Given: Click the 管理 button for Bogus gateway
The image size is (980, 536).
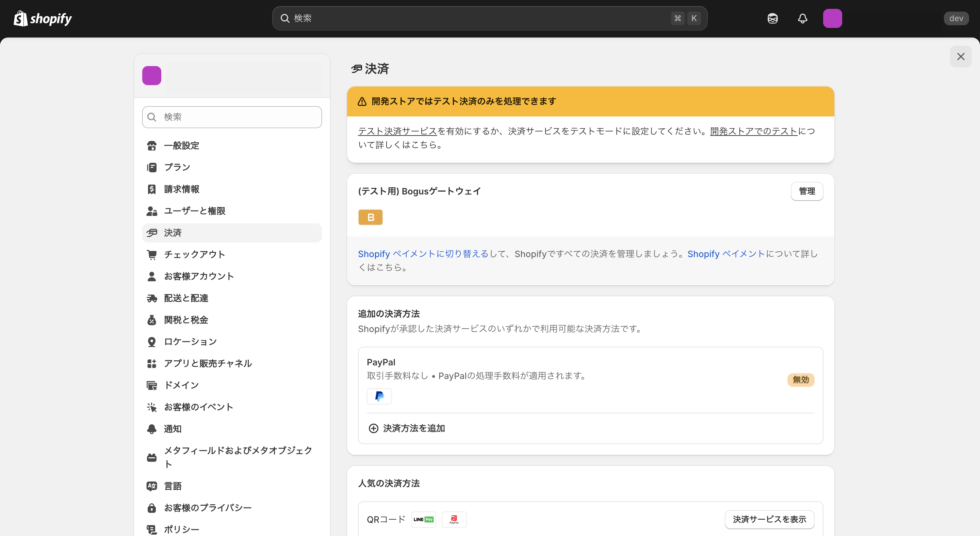Looking at the screenshot, I should point(807,191).
